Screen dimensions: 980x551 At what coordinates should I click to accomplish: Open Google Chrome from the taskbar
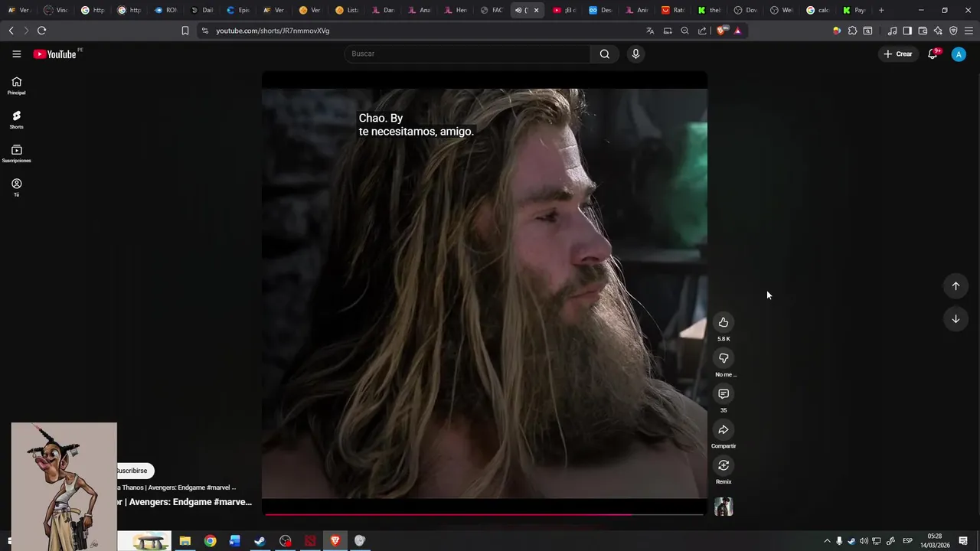[210, 541]
